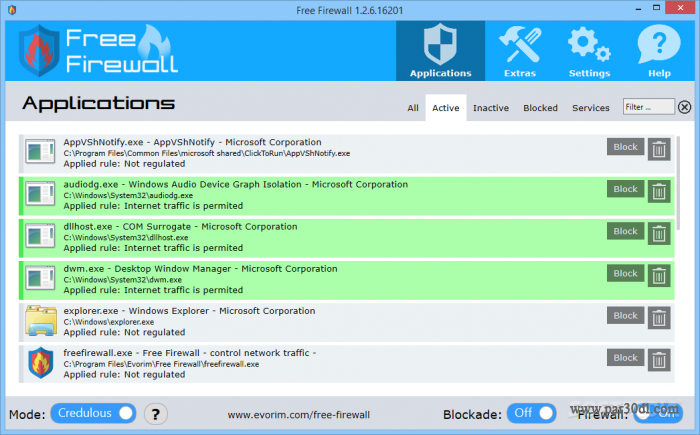Open the Extras tools section

(x=520, y=51)
